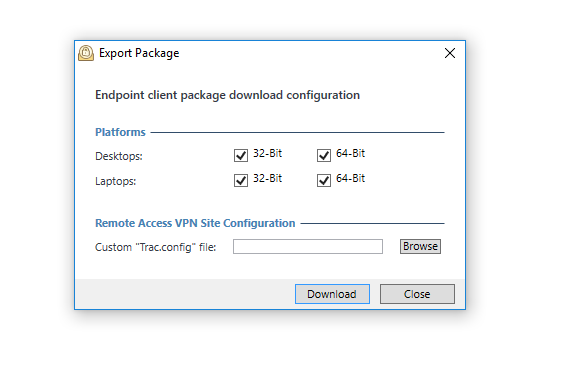Uncheck Desktops 32-Bit checkbox
The image size is (568, 389).
pyautogui.click(x=241, y=155)
